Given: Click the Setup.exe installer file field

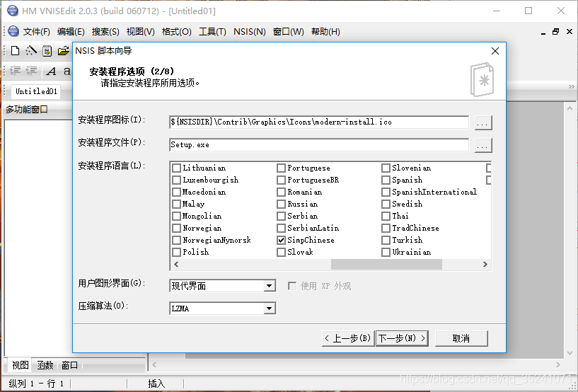Looking at the screenshot, I should 319,145.
